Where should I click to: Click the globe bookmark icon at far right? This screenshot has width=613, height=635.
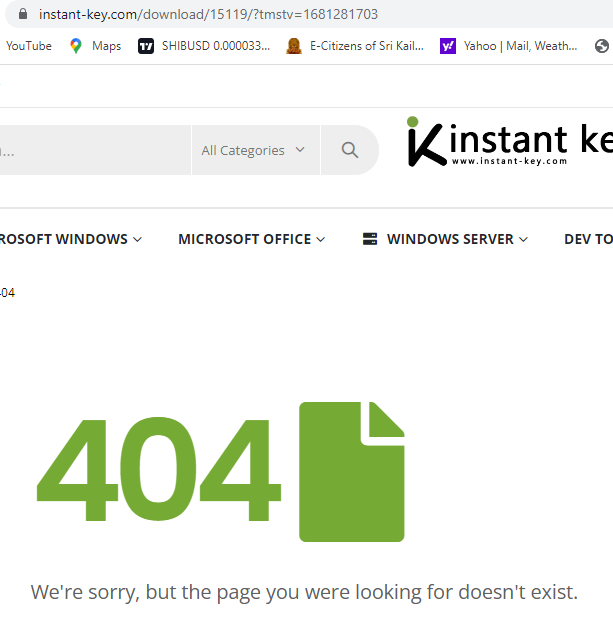pyautogui.click(x=601, y=46)
